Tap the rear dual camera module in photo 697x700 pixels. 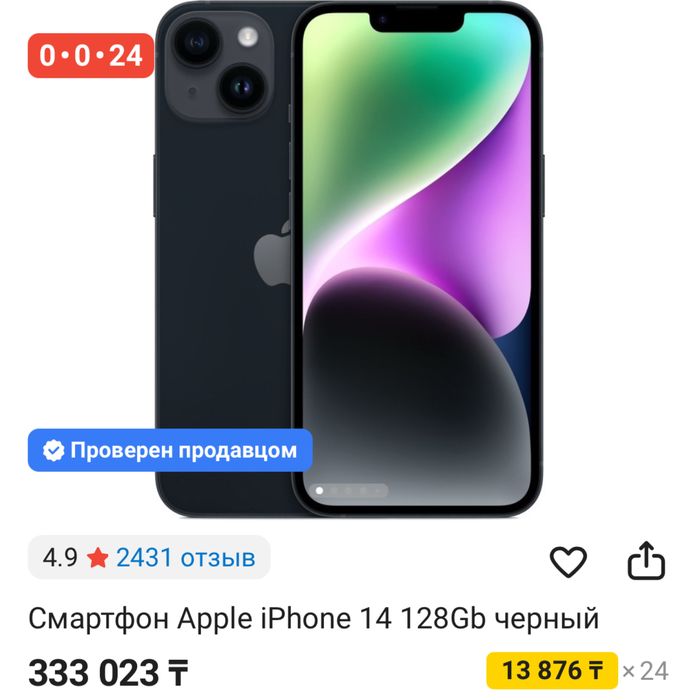click(x=218, y=64)
